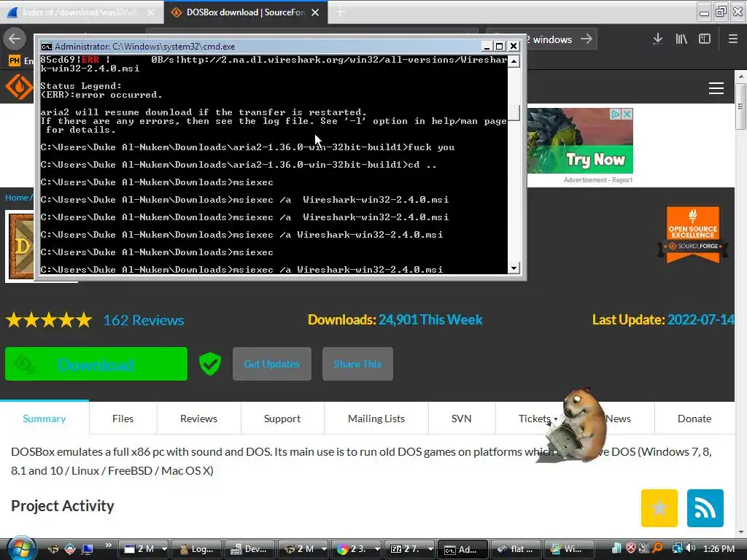Image resolution: width=747 pixels, height=560 pixels.
Task: Expand the Tickets dropdown tab
Action: coord(538,418)
